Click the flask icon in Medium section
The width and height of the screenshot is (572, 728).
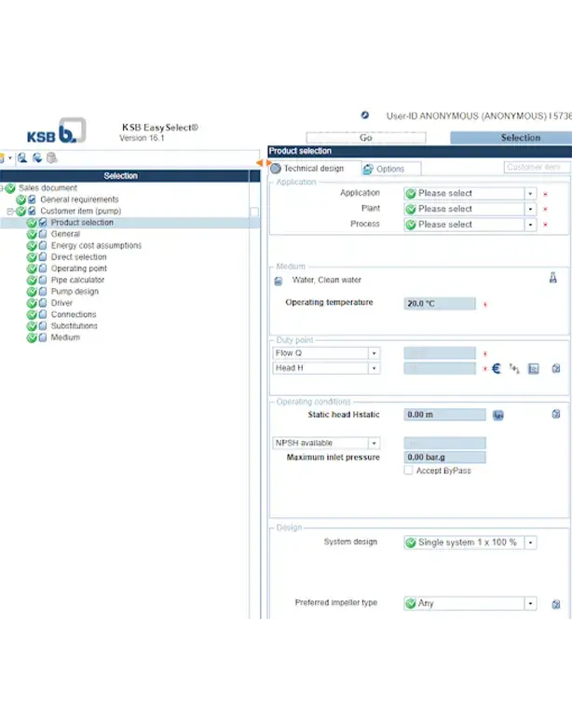553,278
